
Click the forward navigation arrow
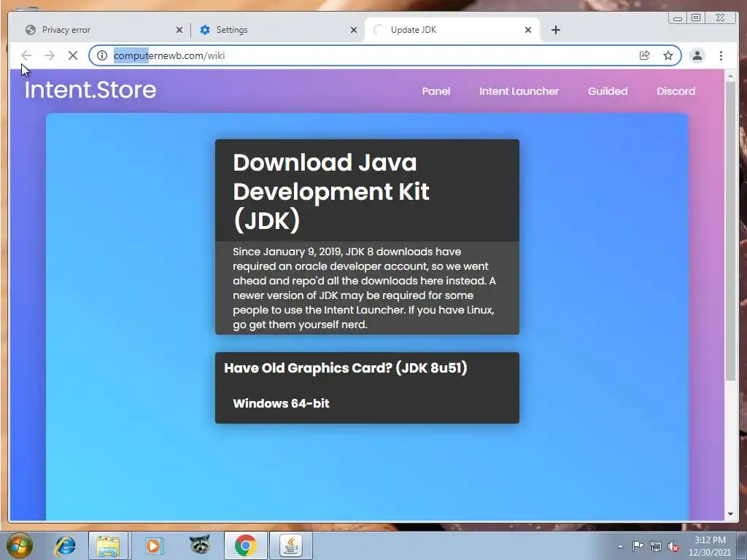50,55
